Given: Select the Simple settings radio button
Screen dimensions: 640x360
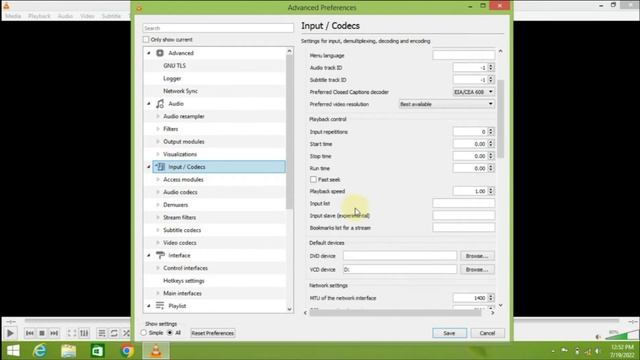Looking at the screenshot, I should click(x=144, y=333).
